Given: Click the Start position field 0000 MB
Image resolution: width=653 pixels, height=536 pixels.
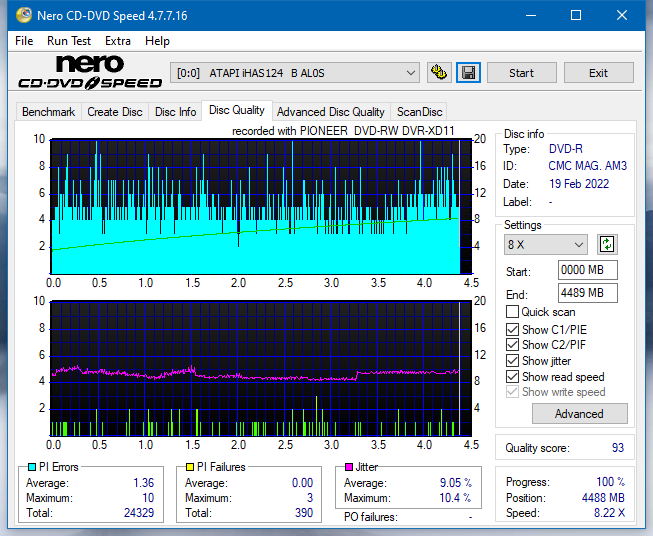Looking at the screenshot, I should [587, 270].
